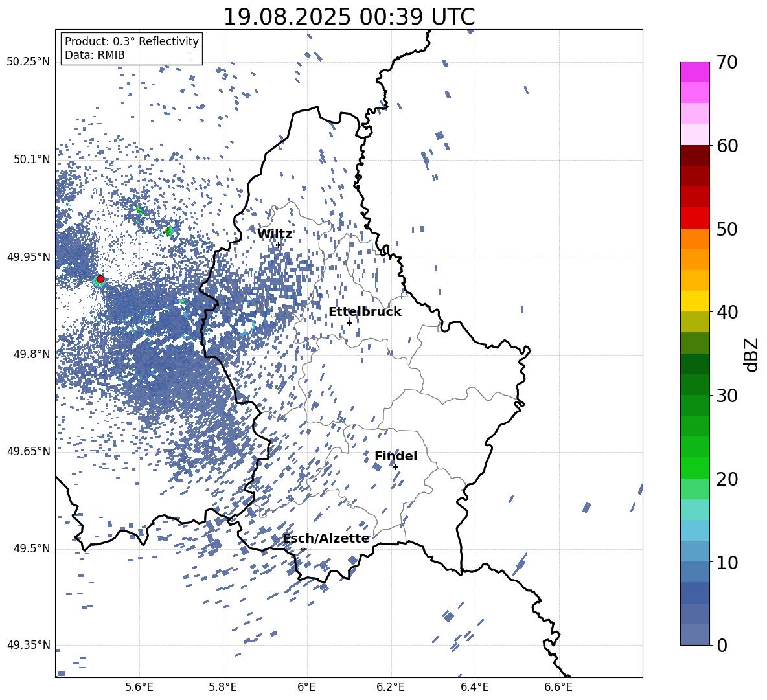The width and height of the screenshot is (767, 700).
Task: Click the plus marker below Ettelbruck
Action: [349, 322]
